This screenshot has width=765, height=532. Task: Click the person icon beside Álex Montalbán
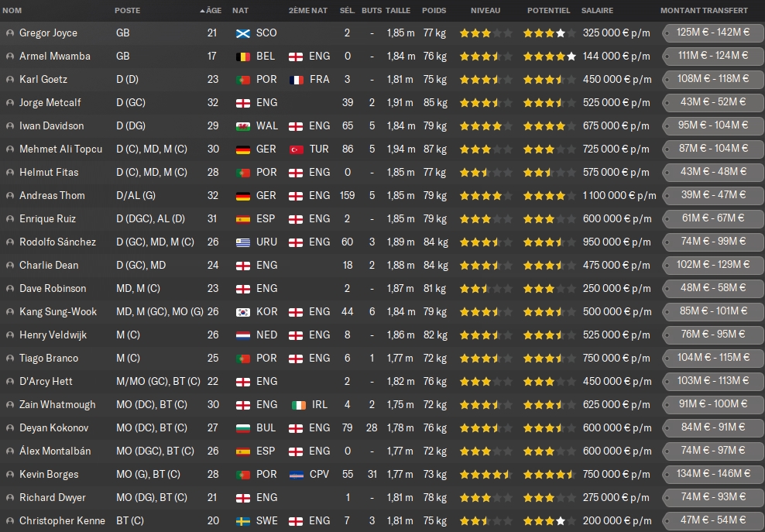(10, 451)
